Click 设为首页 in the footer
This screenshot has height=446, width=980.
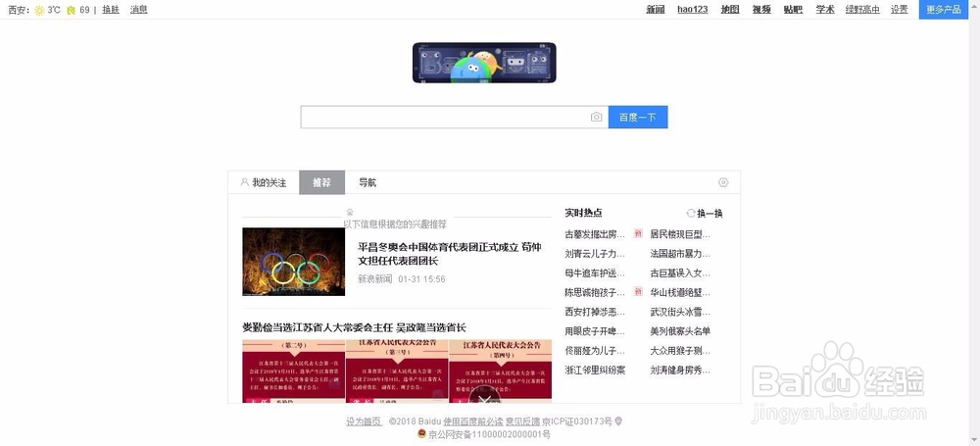point(364,421)
